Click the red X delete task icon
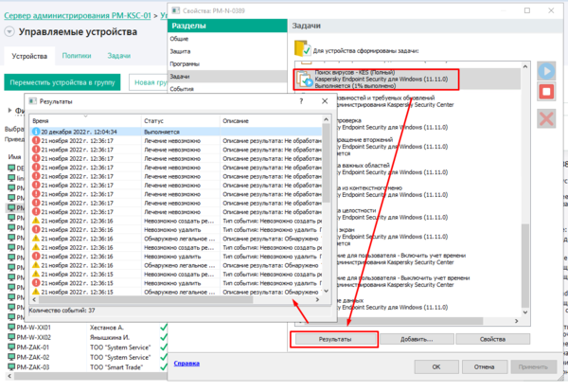 pyautogui.click(x=546, y=119)
